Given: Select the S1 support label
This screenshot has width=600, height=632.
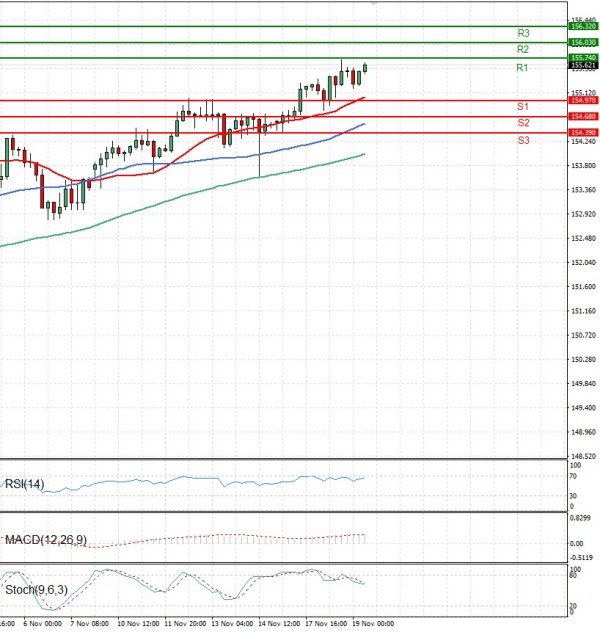Looking at the screenshot, I should point(523,106).
